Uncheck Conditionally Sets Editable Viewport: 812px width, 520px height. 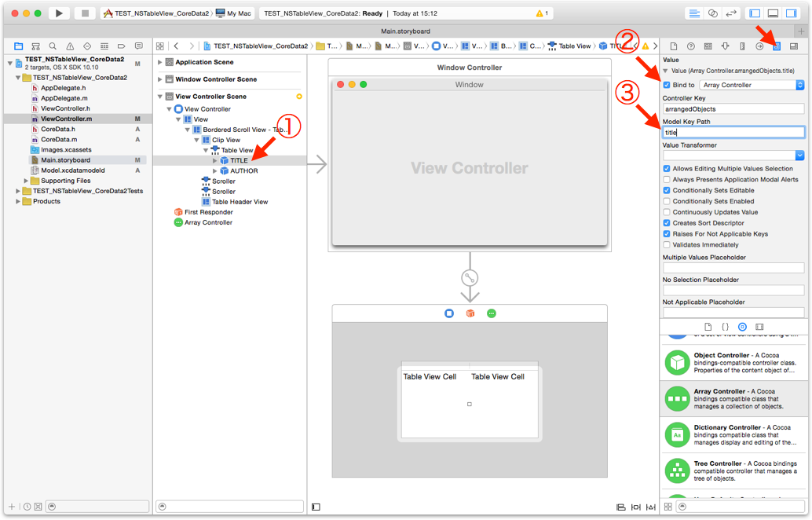[x=667, y=190]
